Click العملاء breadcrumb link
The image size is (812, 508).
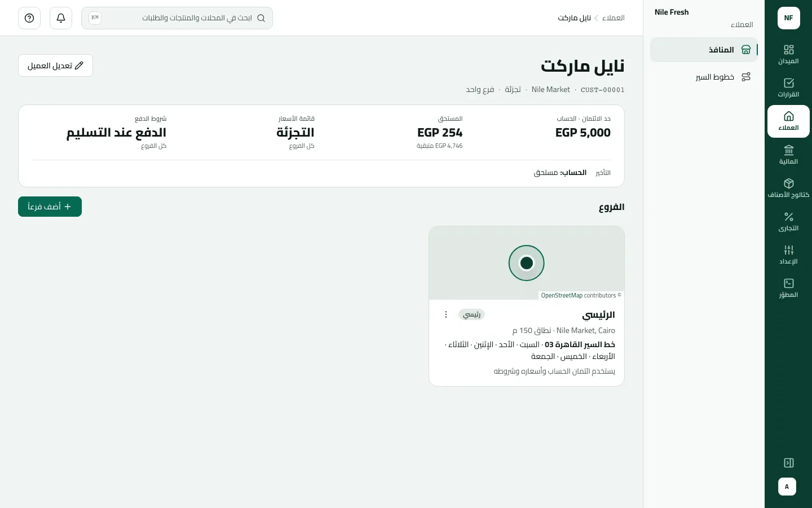pos(613,18)
